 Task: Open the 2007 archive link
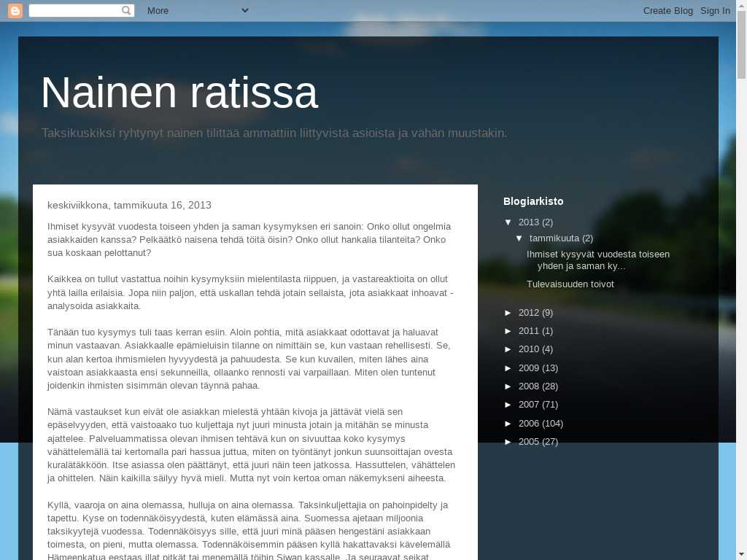[x=528, y=404]
